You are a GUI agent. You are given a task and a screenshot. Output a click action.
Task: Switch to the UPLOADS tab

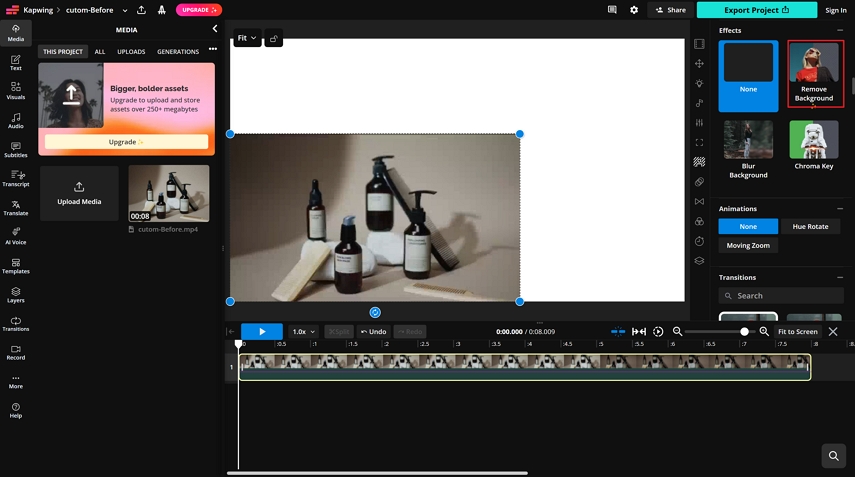(131, 52)
